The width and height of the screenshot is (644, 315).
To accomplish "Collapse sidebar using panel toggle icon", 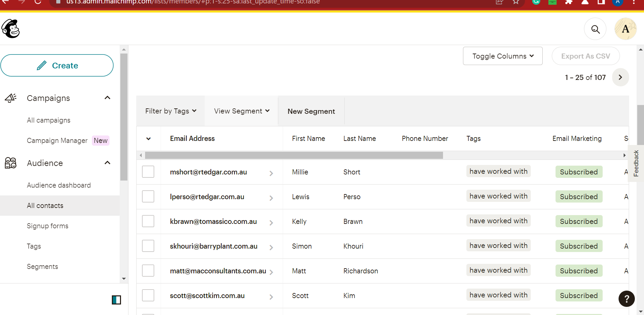I will [116, 300].
